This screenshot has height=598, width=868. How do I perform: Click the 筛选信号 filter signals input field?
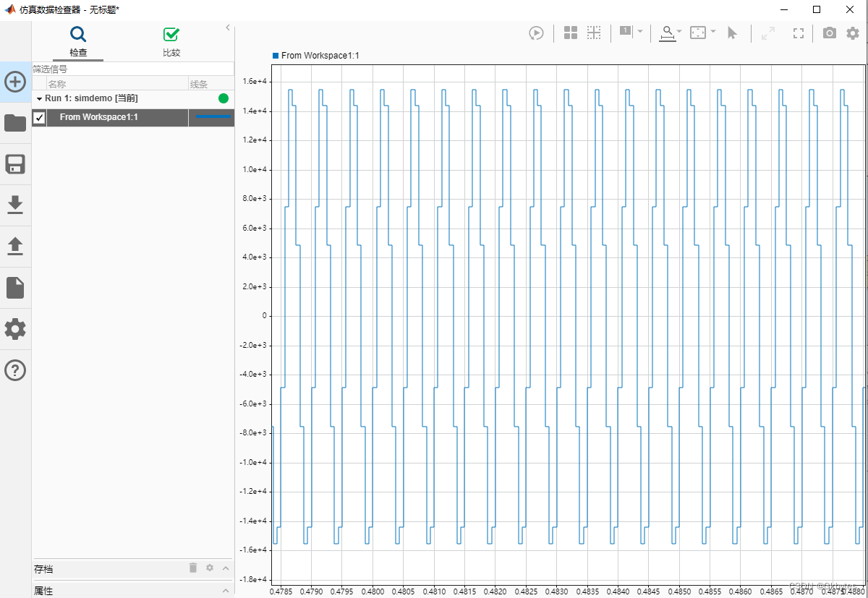(132, 69)
